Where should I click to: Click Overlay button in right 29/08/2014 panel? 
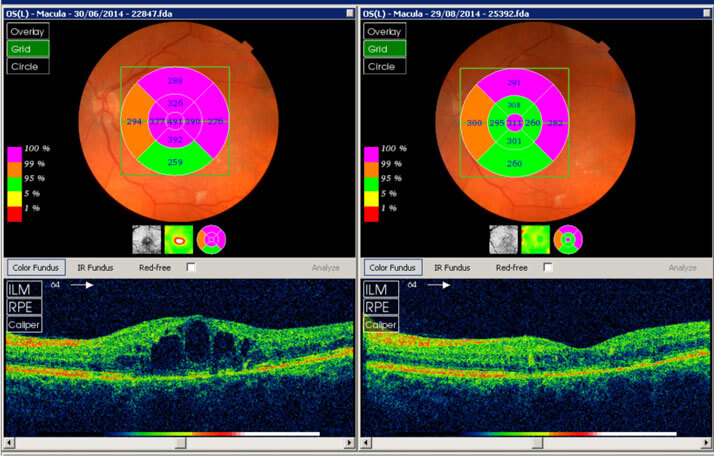[x=384, y=31]
